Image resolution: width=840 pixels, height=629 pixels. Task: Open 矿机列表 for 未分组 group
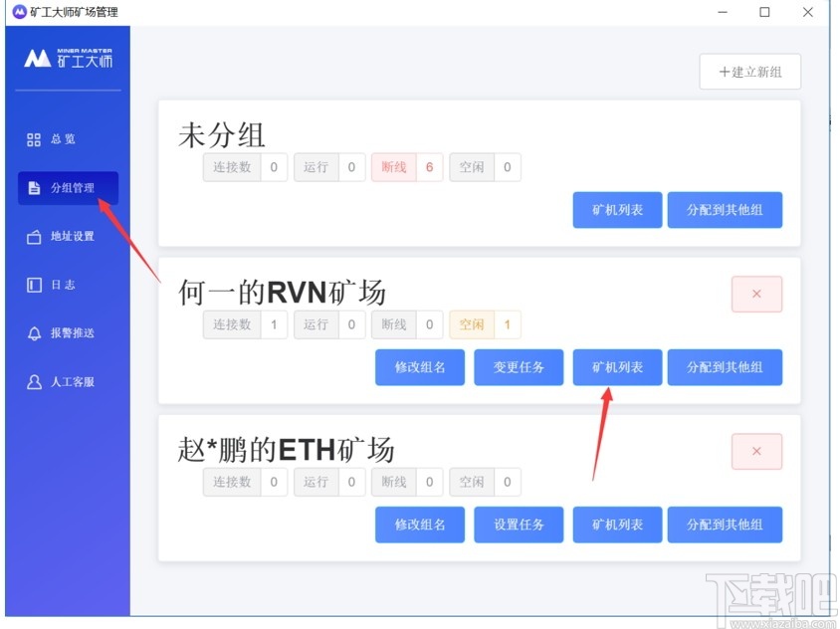tap(616, 210)
